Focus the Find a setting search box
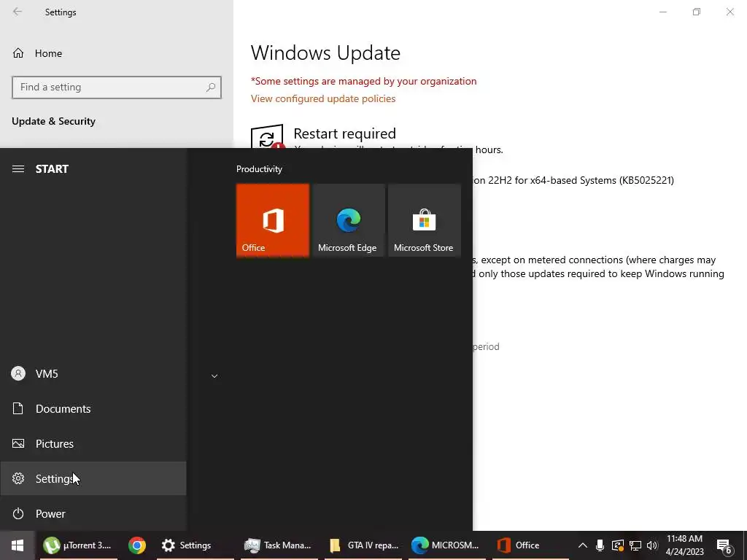The image size is (747, 560). tap(116, 87)
